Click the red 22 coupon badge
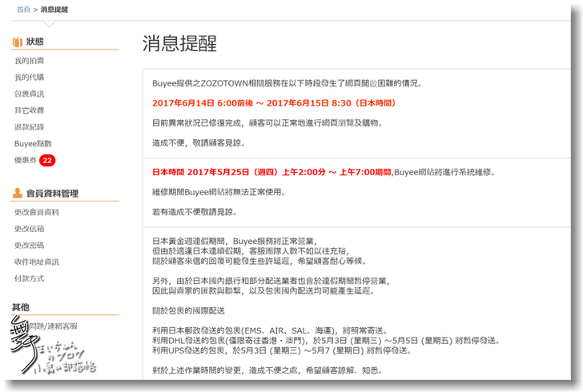 coord(47,161)
